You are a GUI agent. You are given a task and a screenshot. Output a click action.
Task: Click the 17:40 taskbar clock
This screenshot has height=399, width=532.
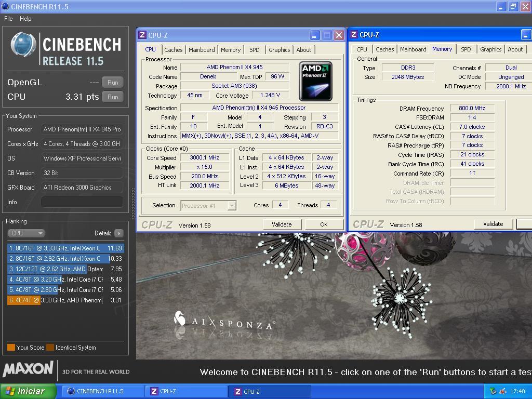coord(517,391)
